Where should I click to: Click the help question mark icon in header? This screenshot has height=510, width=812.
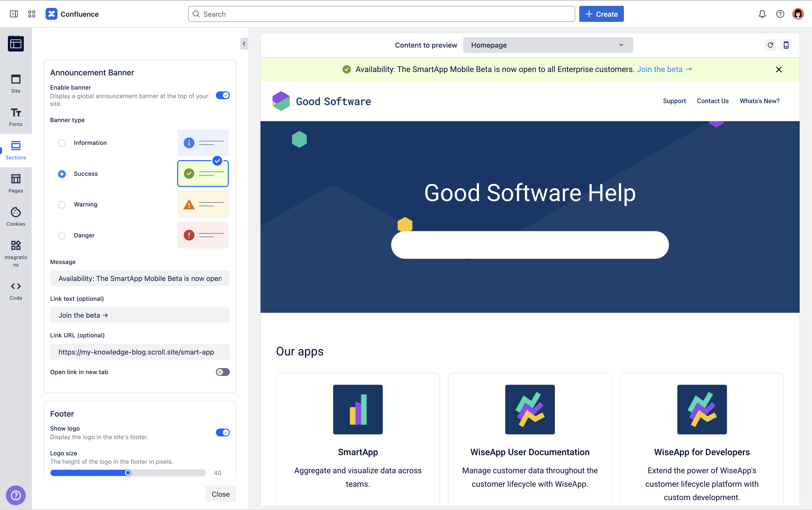pos(780,14)
